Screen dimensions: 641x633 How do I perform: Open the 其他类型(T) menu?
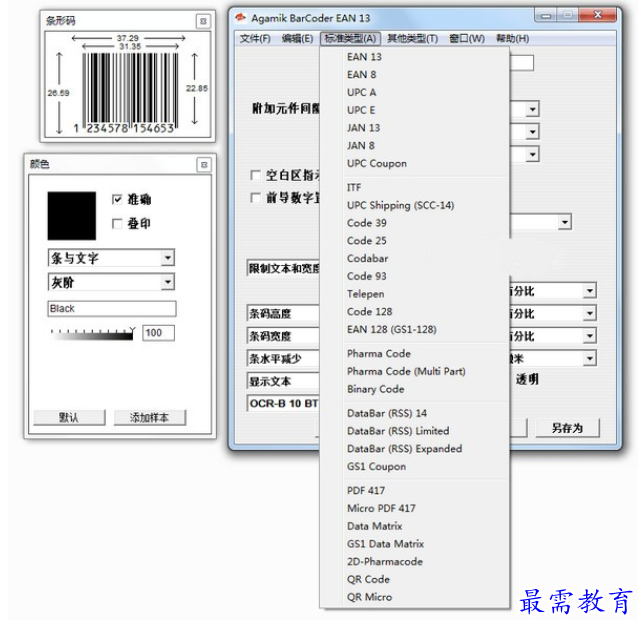pyautogui.click(x=412, y=38)
